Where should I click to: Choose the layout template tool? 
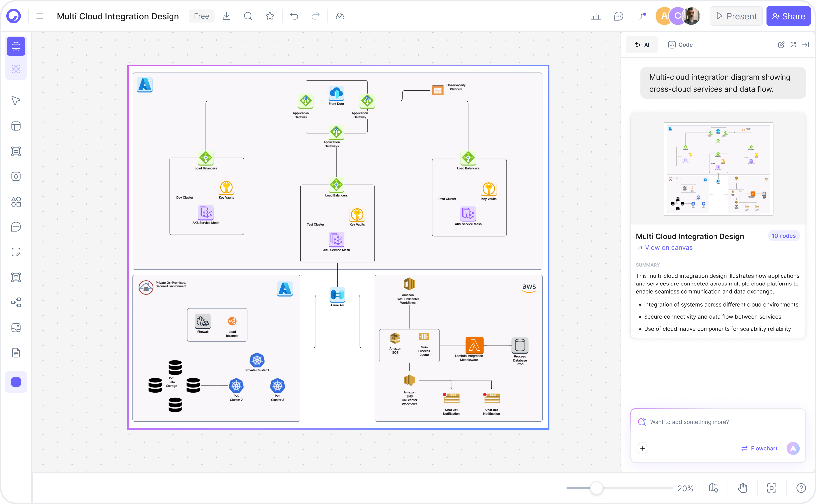pyautogui.click(x=16, y=126)
